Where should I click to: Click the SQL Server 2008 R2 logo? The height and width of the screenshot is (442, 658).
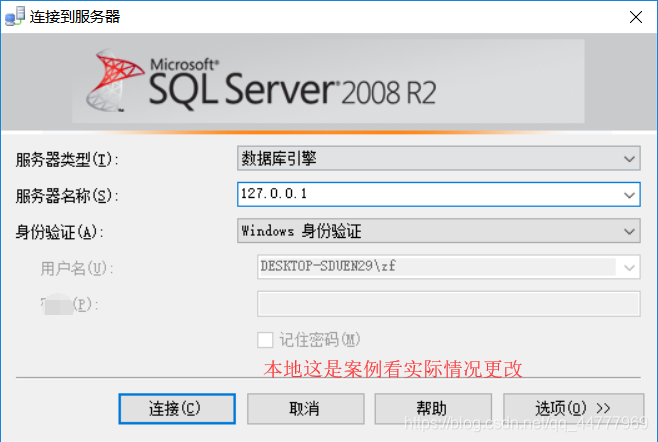pyautogui.click(x=262, y=81)
